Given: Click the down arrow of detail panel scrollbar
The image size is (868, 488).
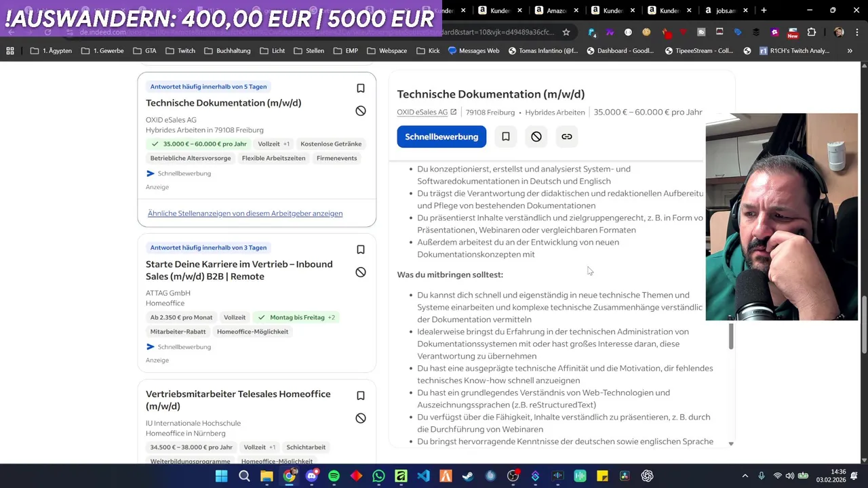Looking at the screenshot, I should [731, 444].
